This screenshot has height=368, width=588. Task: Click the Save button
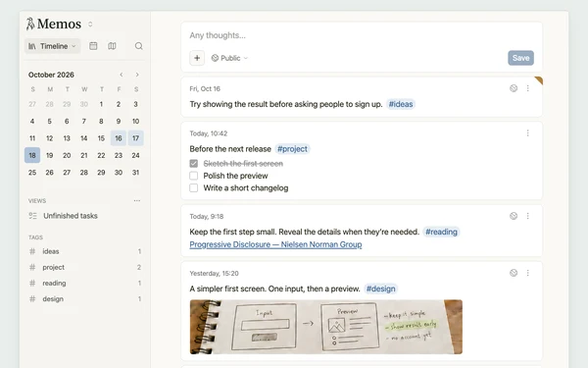(521, 58)
